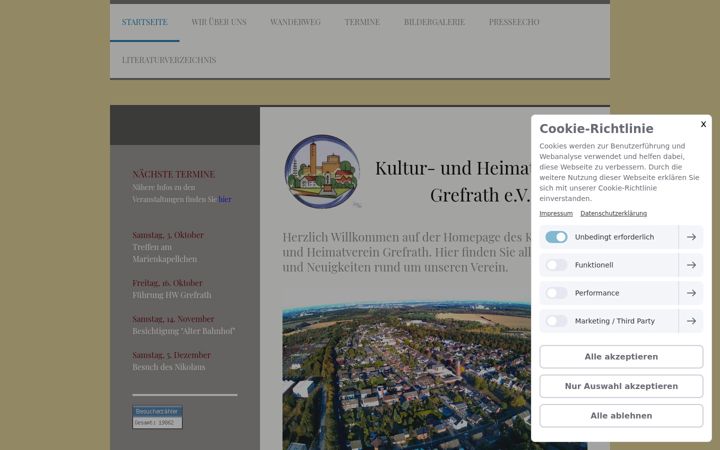Viewport: 720px width, 450px height.
Task: Click the round Heimatverein Grefrath logo
Action: point(322,171)
